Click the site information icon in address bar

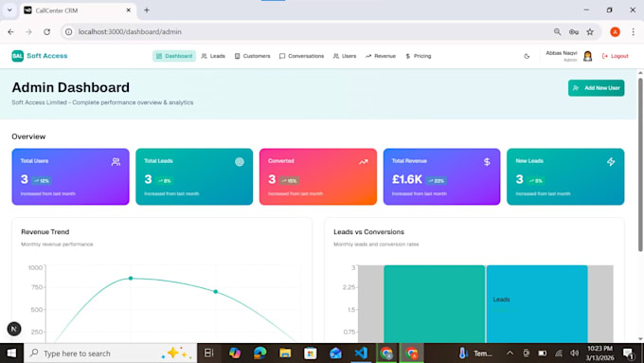tap(68, 31)
